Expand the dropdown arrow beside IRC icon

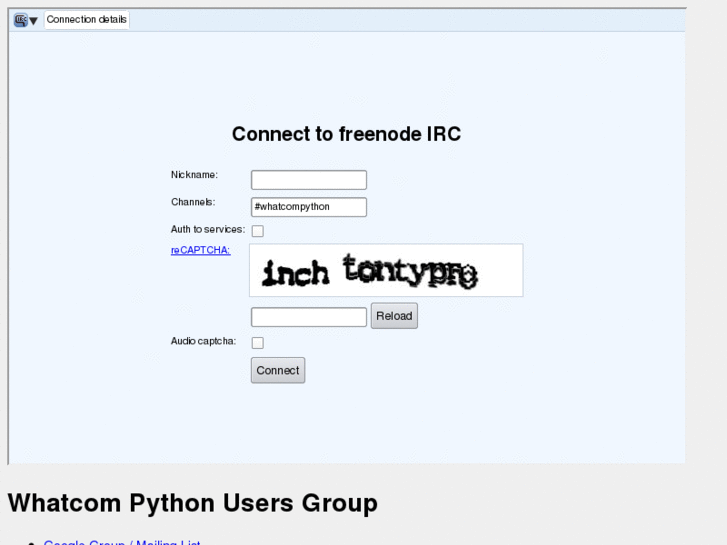33,21
